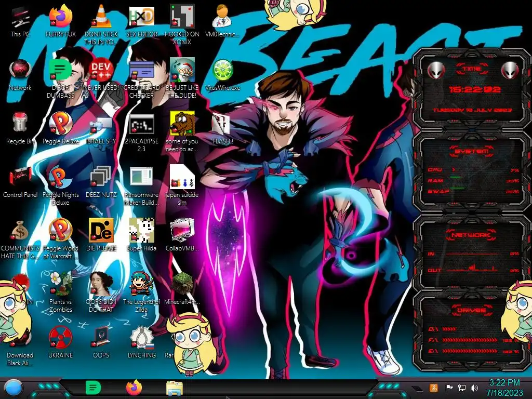532x399 pixels.
Task: Select the CollabVMB monitor icon
Action: (x=182, y=231)
